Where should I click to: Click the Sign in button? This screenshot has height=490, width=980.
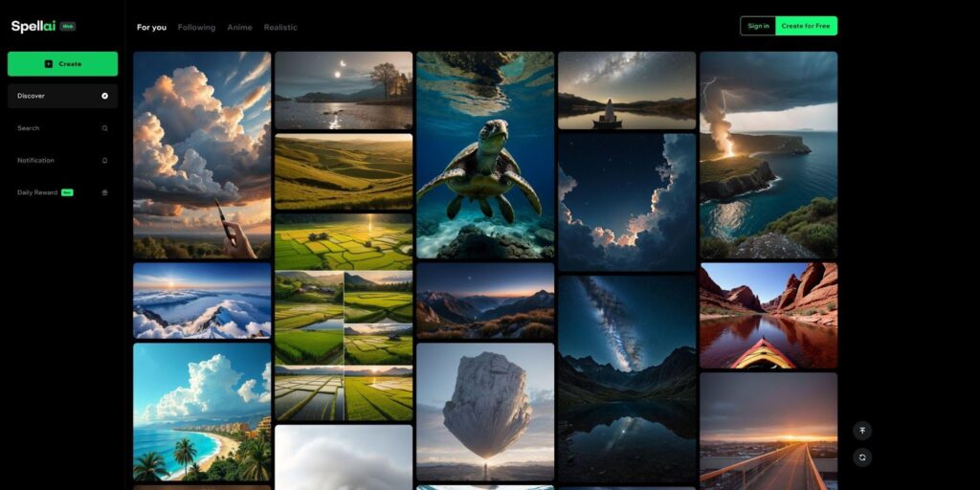click(x=758, y=26)
